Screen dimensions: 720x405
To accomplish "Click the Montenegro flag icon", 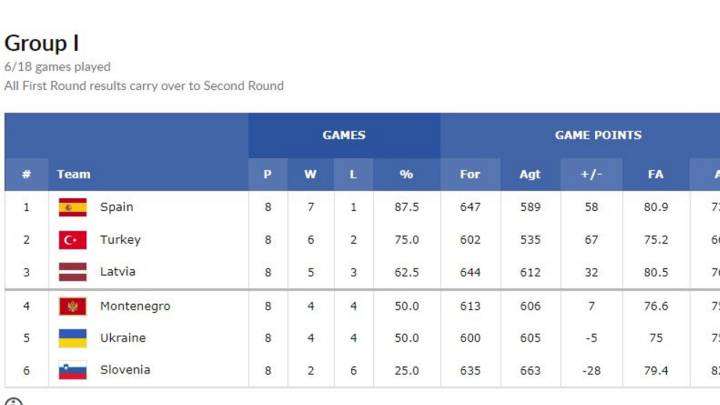I will pos(73,306).
